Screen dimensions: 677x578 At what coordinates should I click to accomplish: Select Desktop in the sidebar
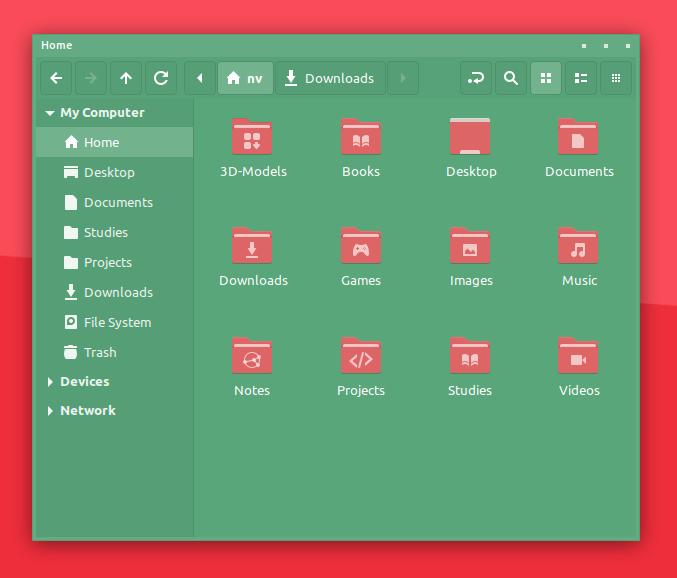coord(114,172)
